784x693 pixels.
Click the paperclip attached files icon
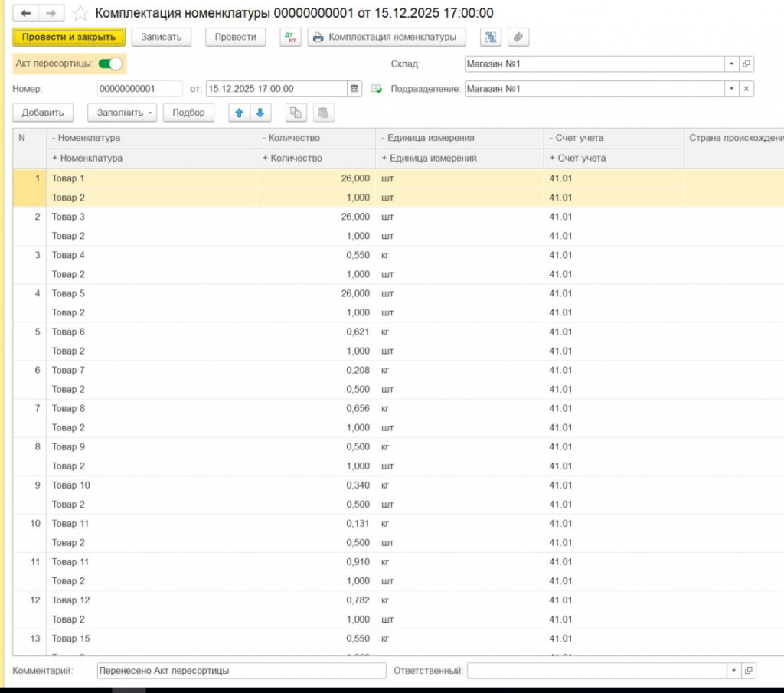coord(518,37)
